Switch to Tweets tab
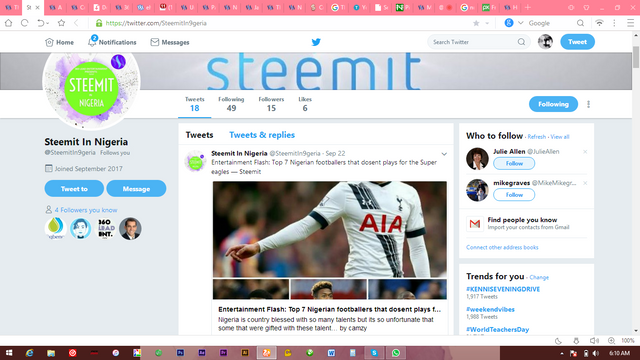Screen dimensions: 640x360 [199, 135]
